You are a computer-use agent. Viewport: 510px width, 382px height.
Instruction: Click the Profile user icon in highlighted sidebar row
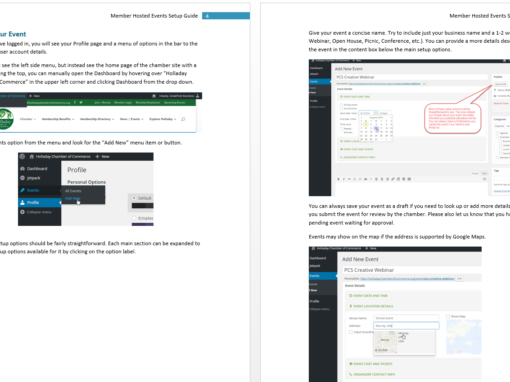(x=22, y=202)
